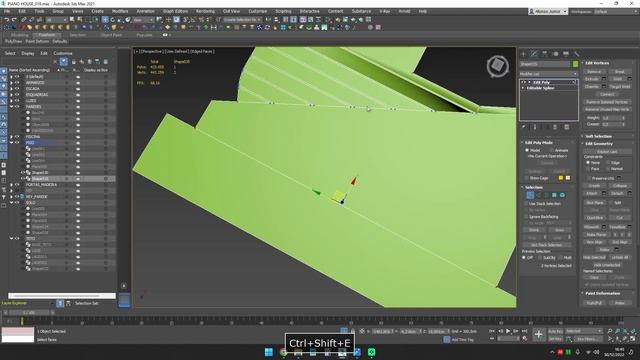640x360 pixels.
Task: Click Zoom viewport navigation icon
Action: click(609, 331)
